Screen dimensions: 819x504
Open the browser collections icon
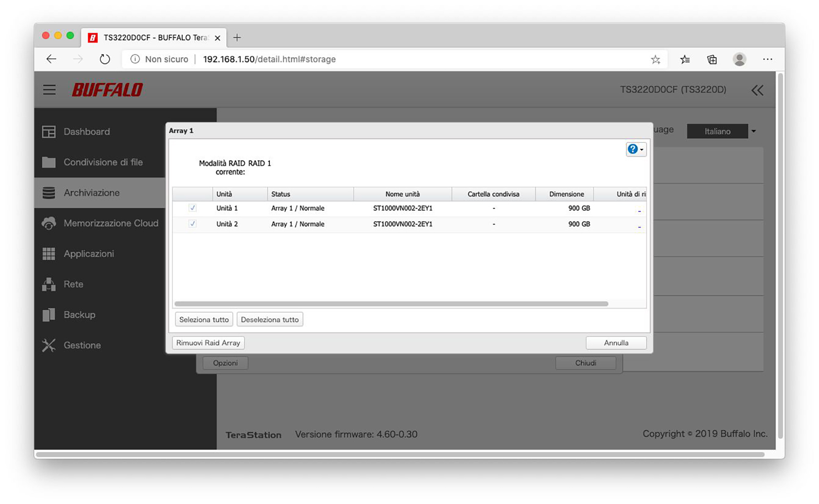[712, 59]
